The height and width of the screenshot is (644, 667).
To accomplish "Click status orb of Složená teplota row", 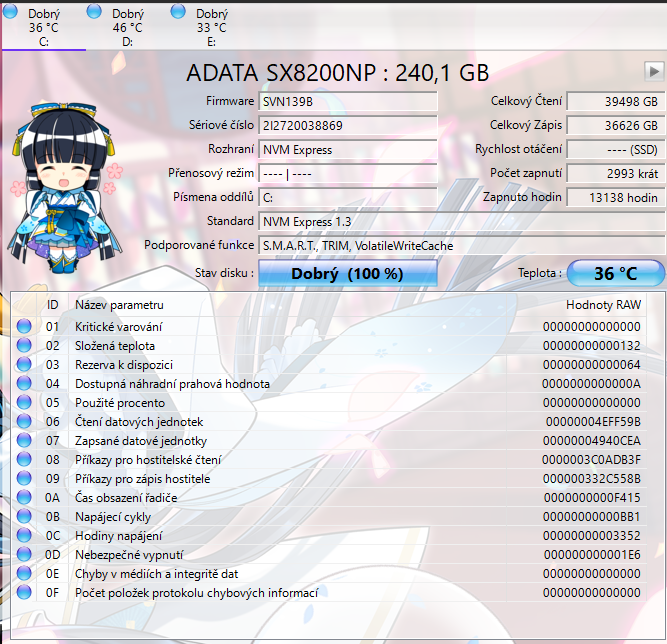I will (24, 345).
